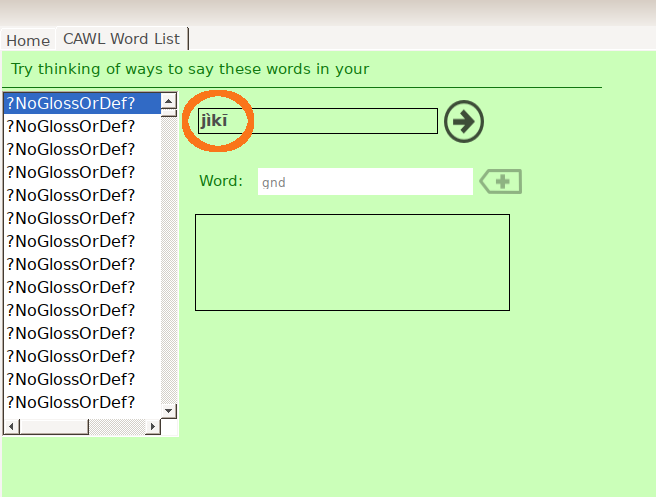Focus the Word input field showing gnd
Screen dimensions: 656x497
(x=365, y=182)
